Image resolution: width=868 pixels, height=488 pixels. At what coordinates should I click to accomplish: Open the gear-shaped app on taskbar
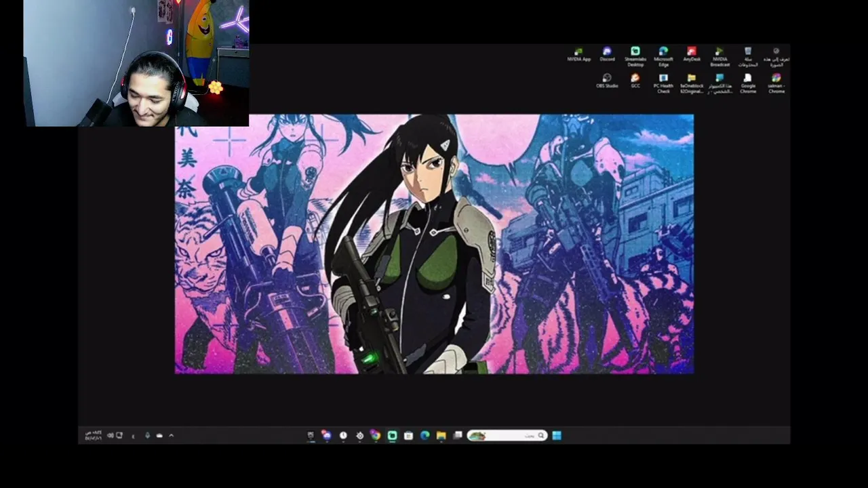(360, 435)
